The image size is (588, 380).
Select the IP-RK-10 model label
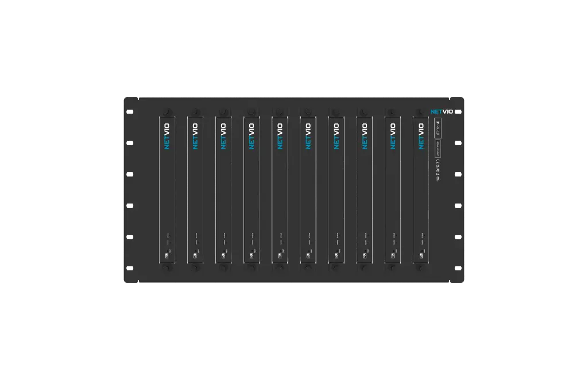coord(437,127)
